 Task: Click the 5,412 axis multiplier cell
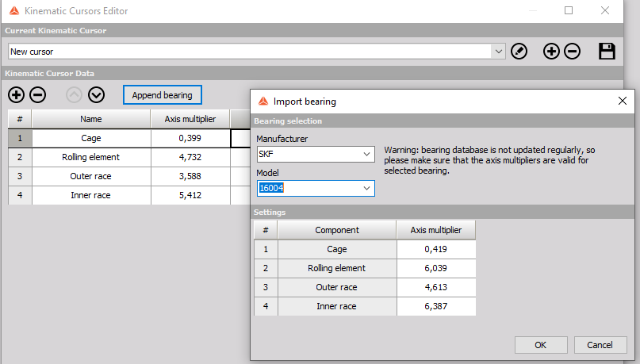[x=190, y=195]
